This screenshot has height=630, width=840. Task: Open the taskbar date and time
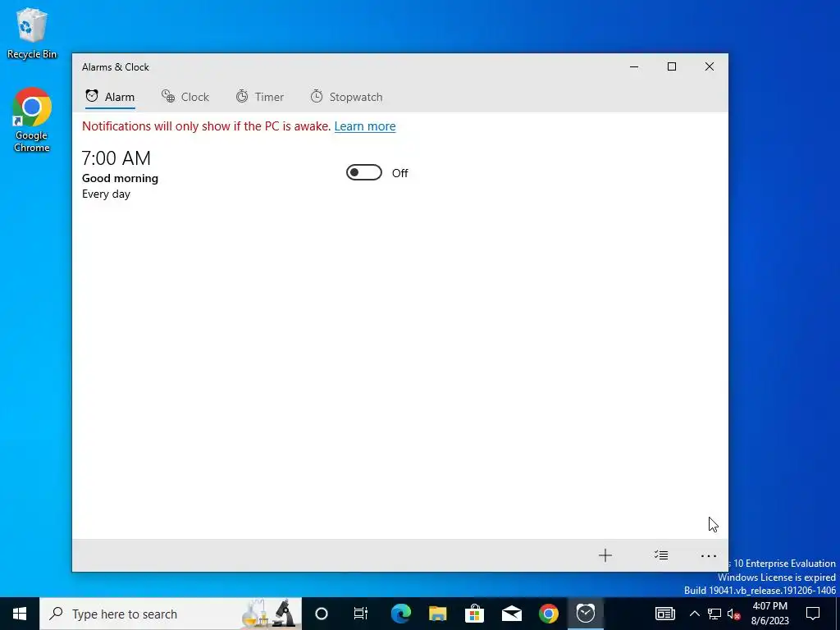click(769, 614)
